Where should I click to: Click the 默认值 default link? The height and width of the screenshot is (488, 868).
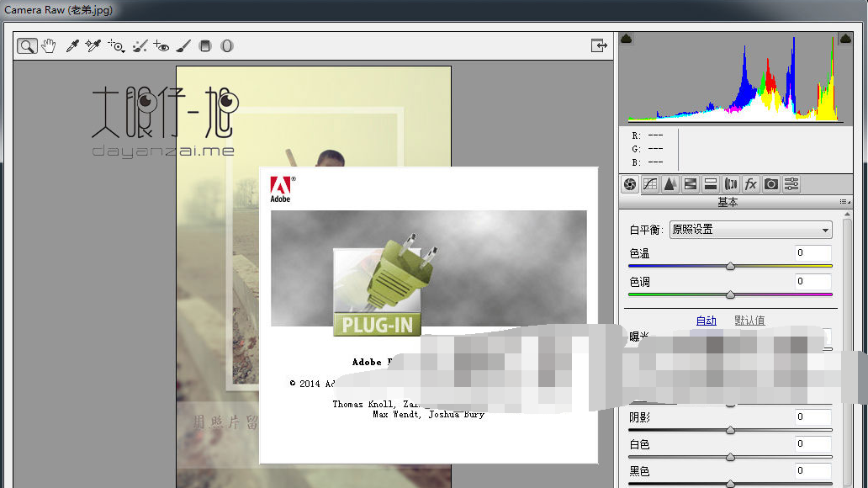749,321
